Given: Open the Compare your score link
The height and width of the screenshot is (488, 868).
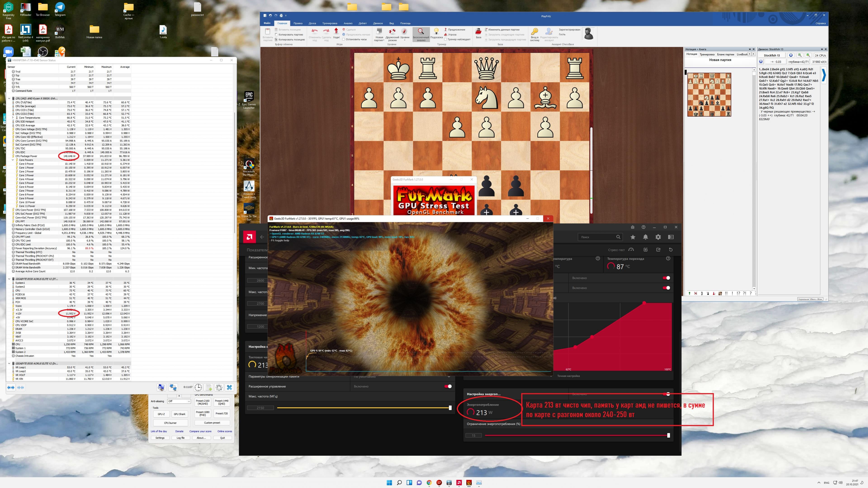Looking at the screenshot, I should pyautogui.click(x=200, y=431).
